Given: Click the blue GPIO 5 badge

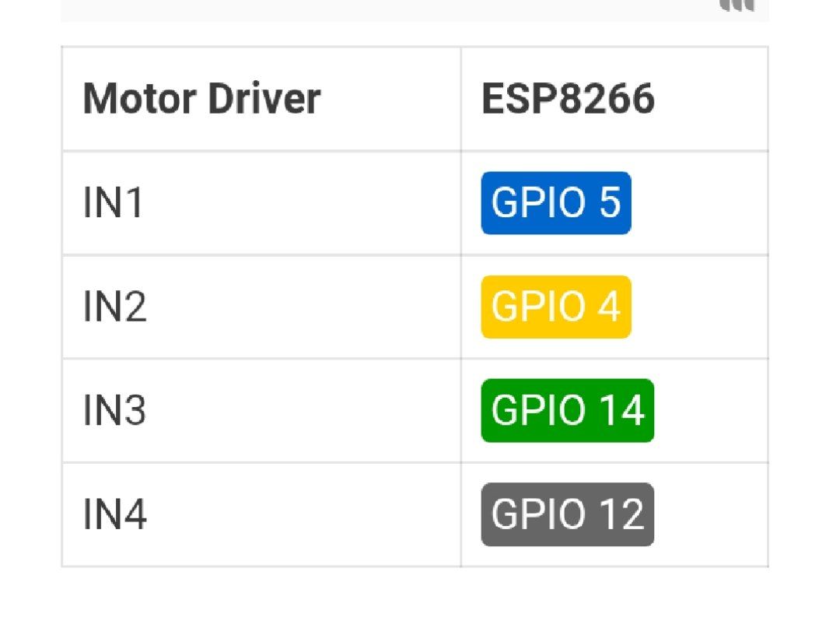Looking at the screenshot, I should pos(555,203).
